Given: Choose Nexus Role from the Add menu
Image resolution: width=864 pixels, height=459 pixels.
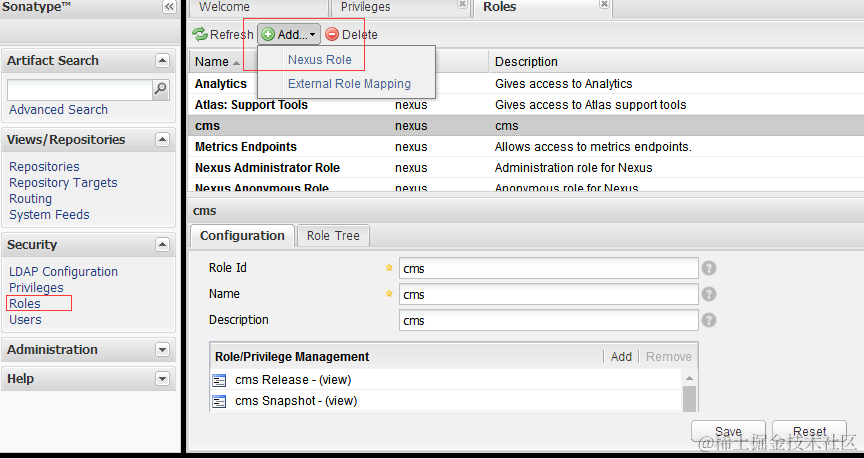Looking at the screenshot, I should (320, 60).
